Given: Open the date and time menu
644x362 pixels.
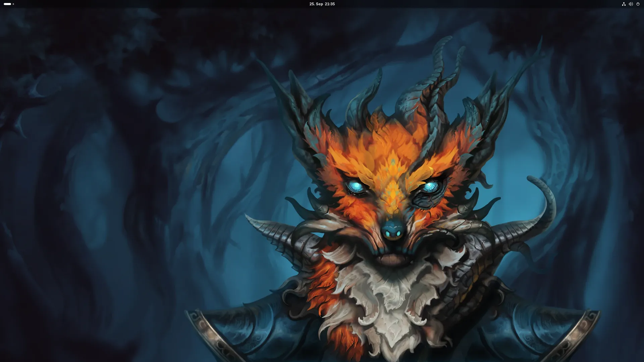Looking at the screenshot, I should pyautogui.click(x=322, y=4).
